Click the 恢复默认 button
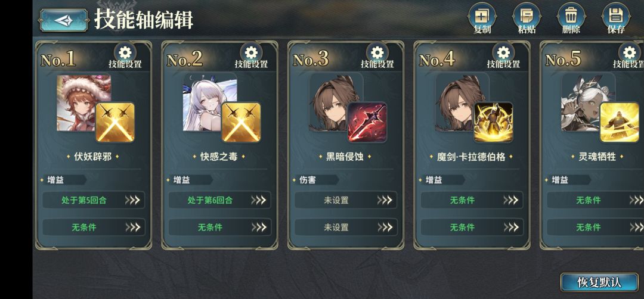 [600, 282]
